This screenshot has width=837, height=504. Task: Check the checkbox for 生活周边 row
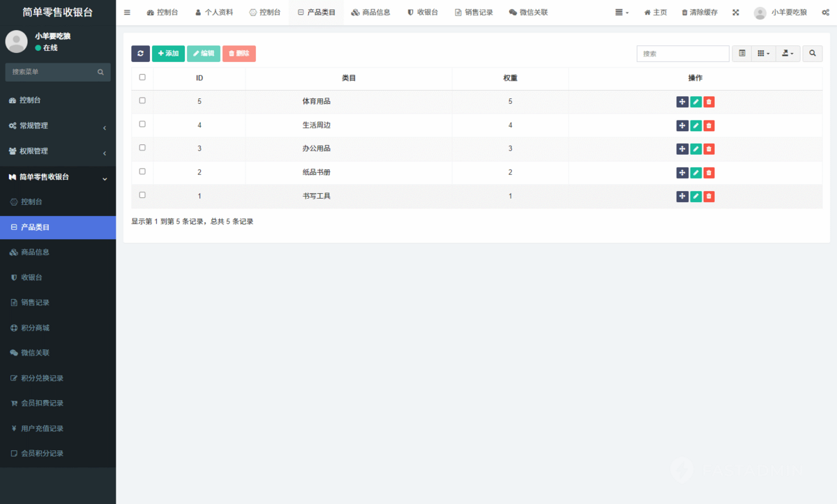pyautogui.click(x=142, y=124)
